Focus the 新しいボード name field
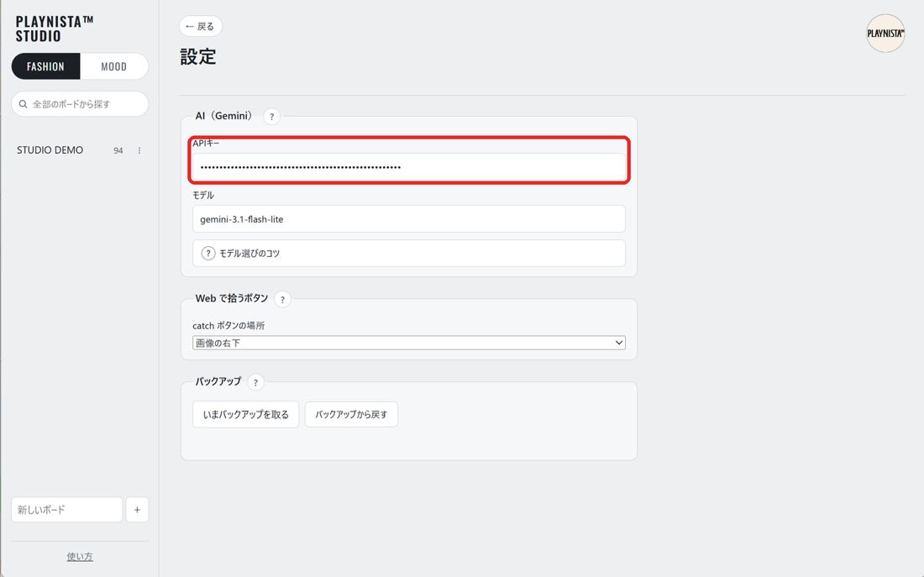This screenshot has height=577, width=924. click(x=66, y=510)
